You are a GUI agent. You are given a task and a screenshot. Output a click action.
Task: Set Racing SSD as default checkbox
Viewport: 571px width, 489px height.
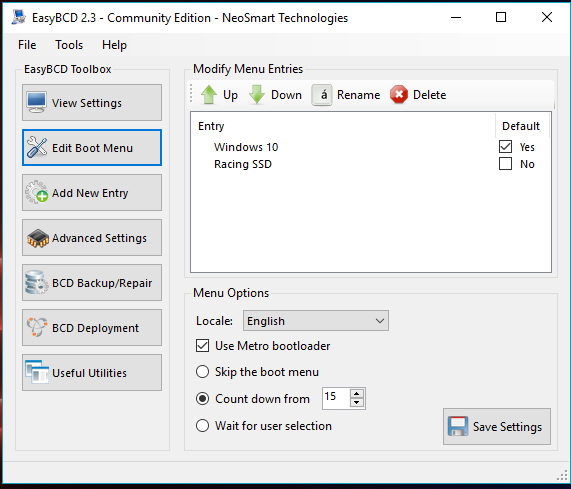pyautogui.click(x=505, y=164)
